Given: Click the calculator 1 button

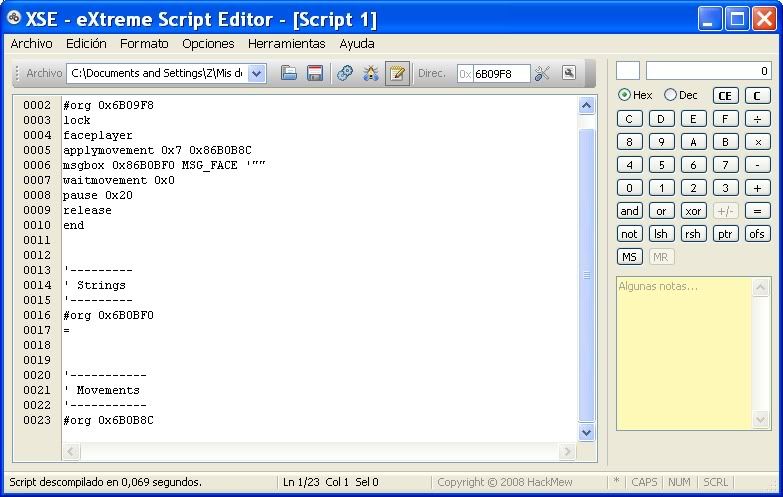Looking at the screenshot, I should [661, 188].
